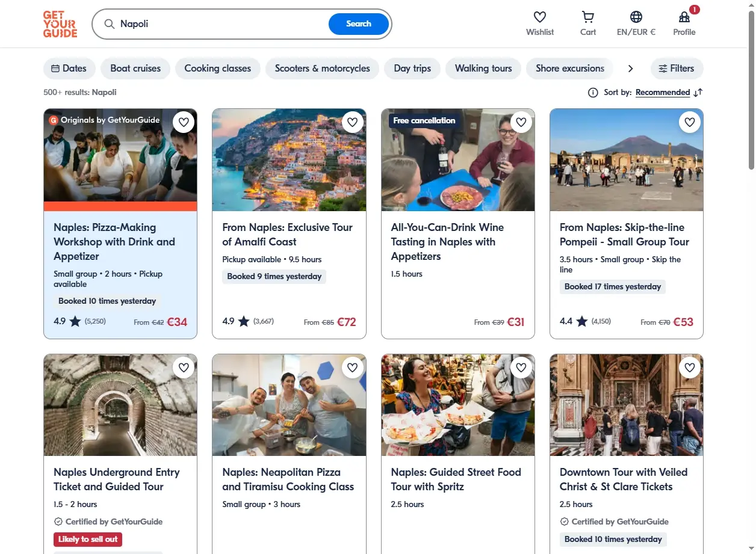This screenshot has height=554, width=756.
Task: Open Naples Underground Entry Ticket title link
Action: [117, 479]
